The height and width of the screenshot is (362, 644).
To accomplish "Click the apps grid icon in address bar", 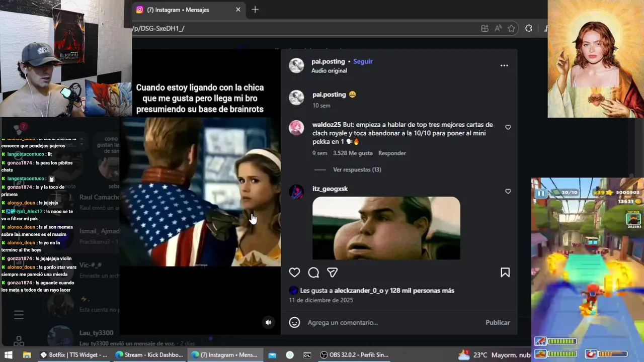I will pos(485,29).
